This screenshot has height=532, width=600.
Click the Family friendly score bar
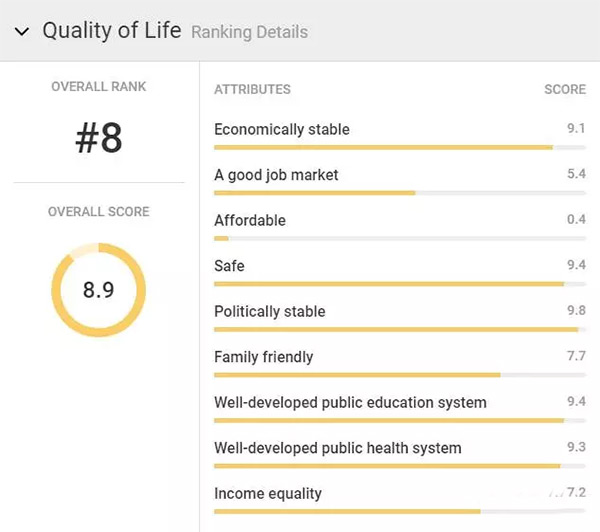(x=399, y=375)
